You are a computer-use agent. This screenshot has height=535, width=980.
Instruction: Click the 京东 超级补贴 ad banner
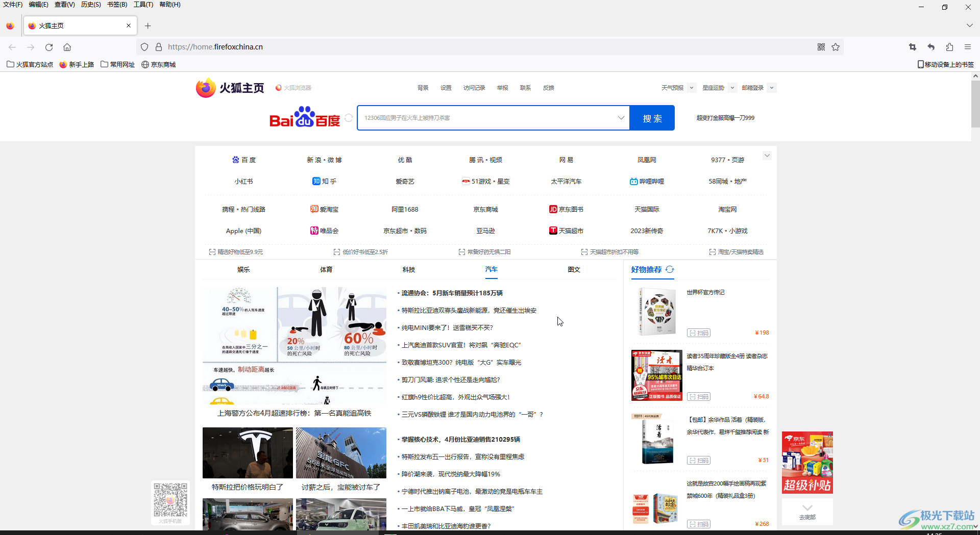(x=807, y=463)
